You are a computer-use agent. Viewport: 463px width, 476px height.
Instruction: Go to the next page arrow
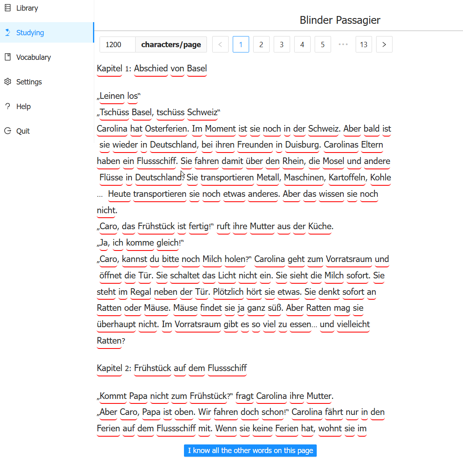384,44
